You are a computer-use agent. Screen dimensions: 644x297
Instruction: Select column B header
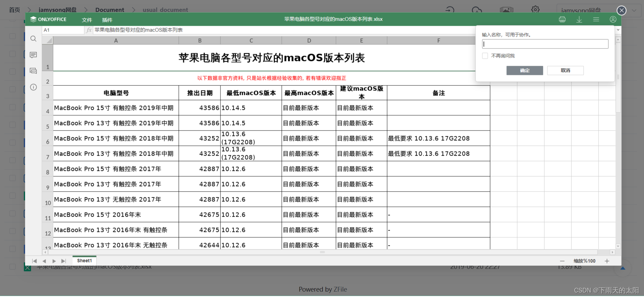coord(200,40)
